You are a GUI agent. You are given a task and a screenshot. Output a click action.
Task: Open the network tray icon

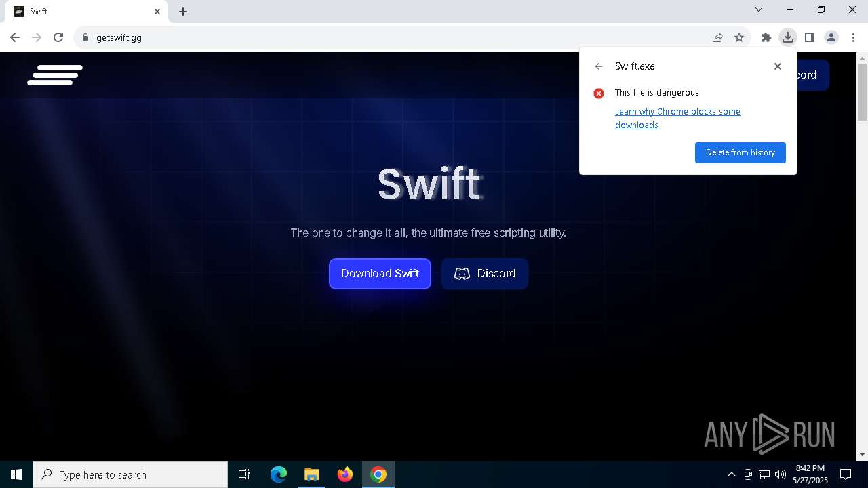764,474
